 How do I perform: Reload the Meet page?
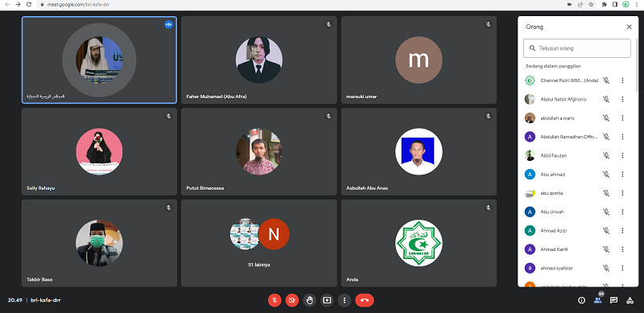[29, 5]
